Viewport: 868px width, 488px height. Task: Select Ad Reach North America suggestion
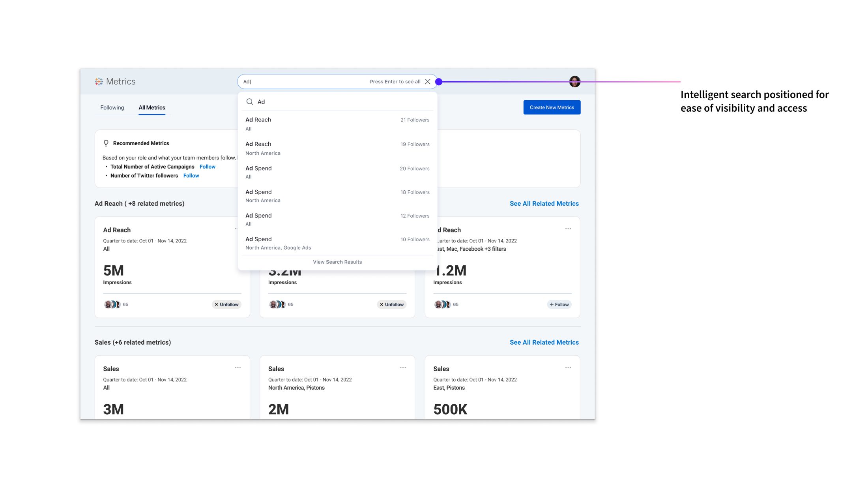[x=337, y=148]
